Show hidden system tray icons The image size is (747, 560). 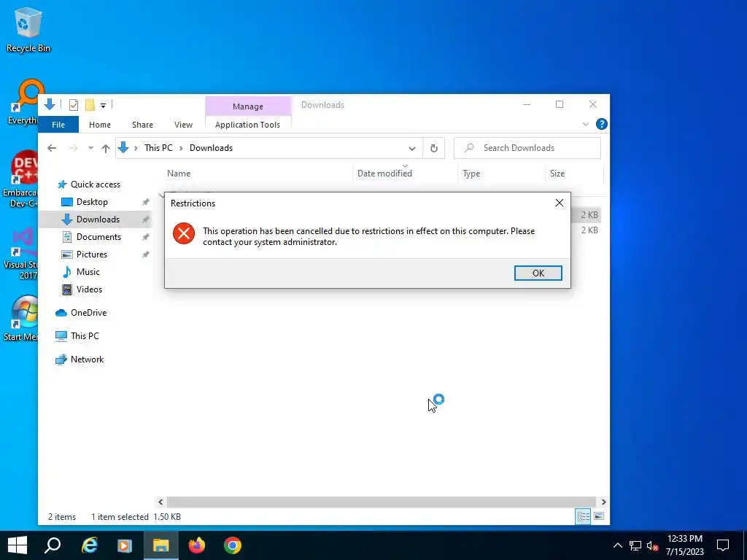click(617, 545)
